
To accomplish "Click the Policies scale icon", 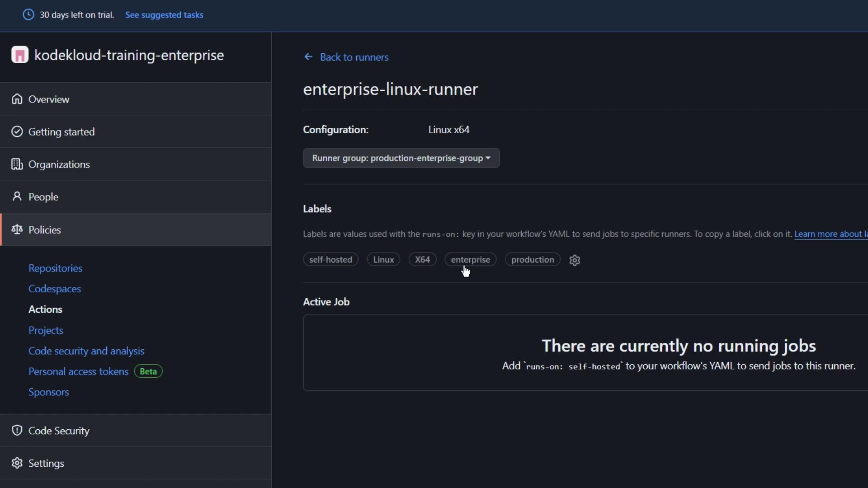I will (17, 230).
